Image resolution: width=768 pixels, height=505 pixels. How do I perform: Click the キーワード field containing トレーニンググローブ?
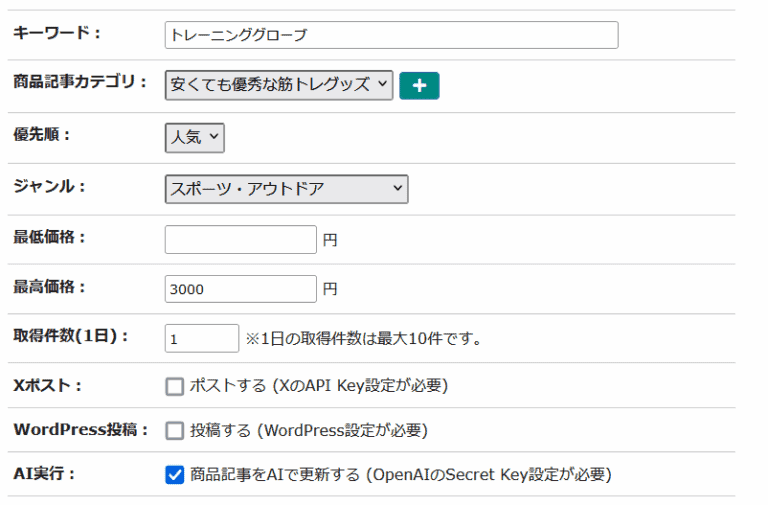(391, 35)
